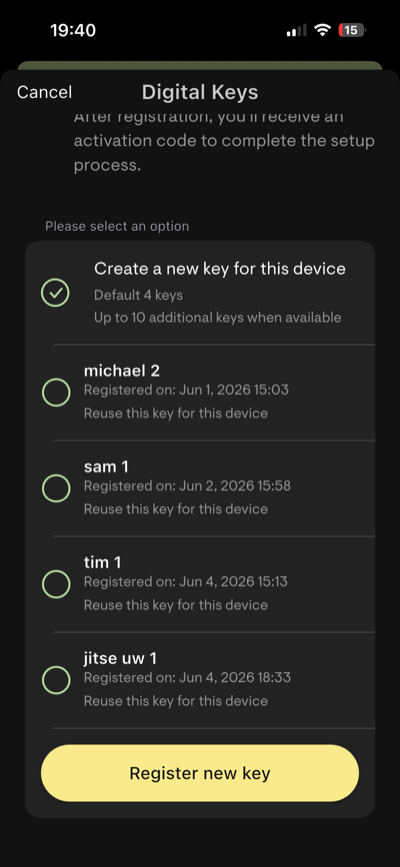Select the sam 1 radio button
The image size is (400, 867).
pos(56,488)
